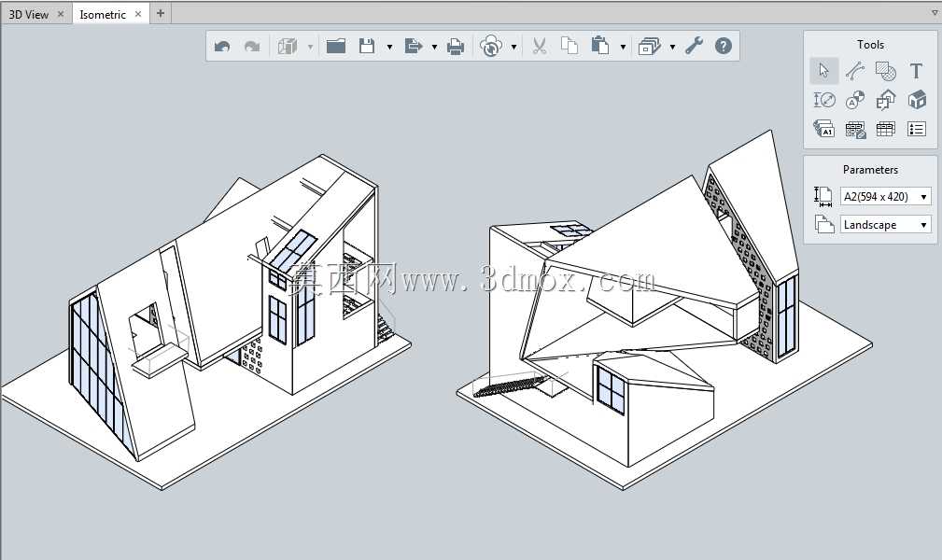Screen dimensions: 942x560
Task: Expand the Export options arrow
Action: click(x=434, y=47)
